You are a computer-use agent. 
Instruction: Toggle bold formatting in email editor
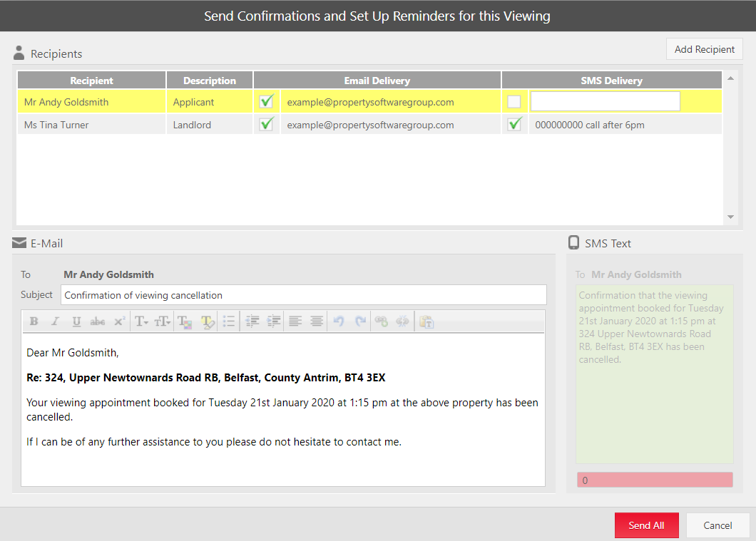(x=34, y=321)
